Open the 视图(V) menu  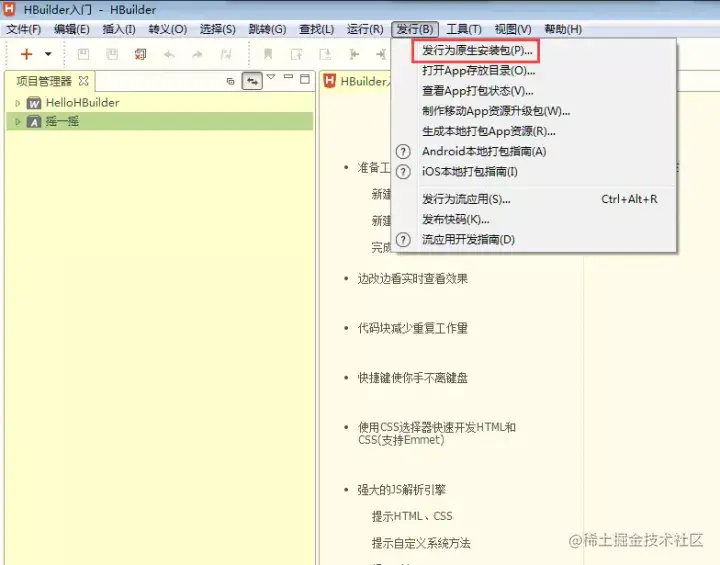click(x=513, y=29)
